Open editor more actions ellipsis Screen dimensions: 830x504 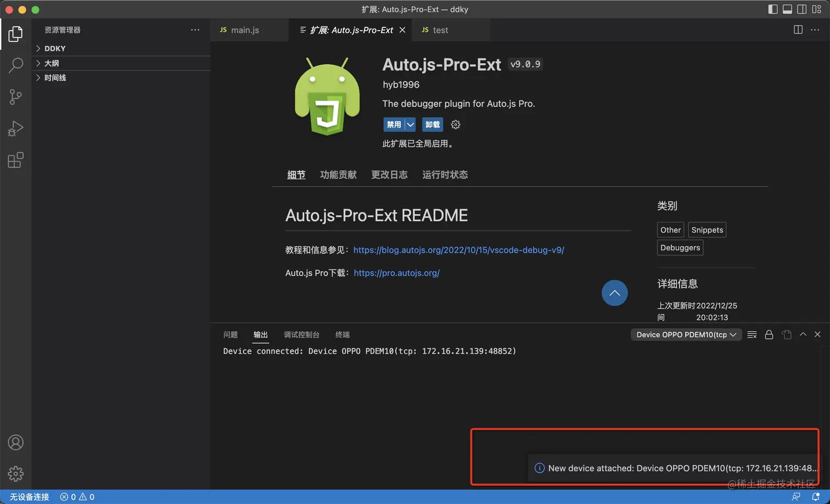pos(815,30)
